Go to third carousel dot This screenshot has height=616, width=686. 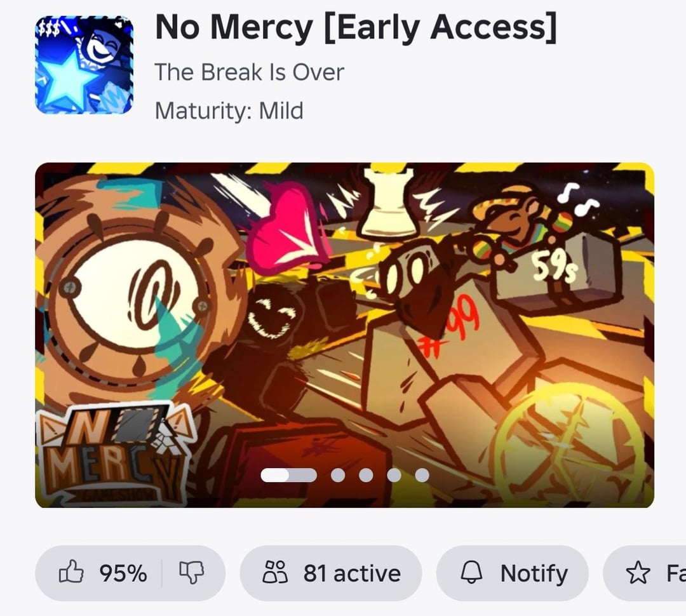[x=366, y=475]
